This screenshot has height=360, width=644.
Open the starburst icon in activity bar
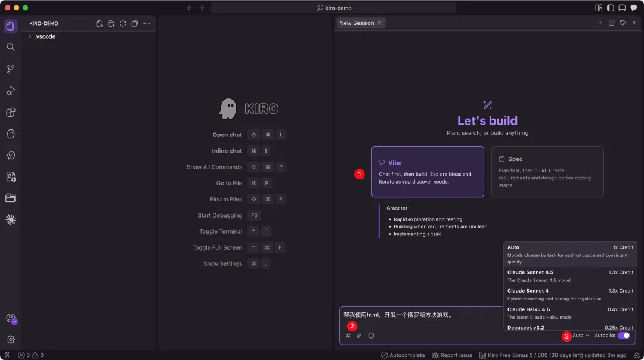pyautogui.click(x=11, y=219)
